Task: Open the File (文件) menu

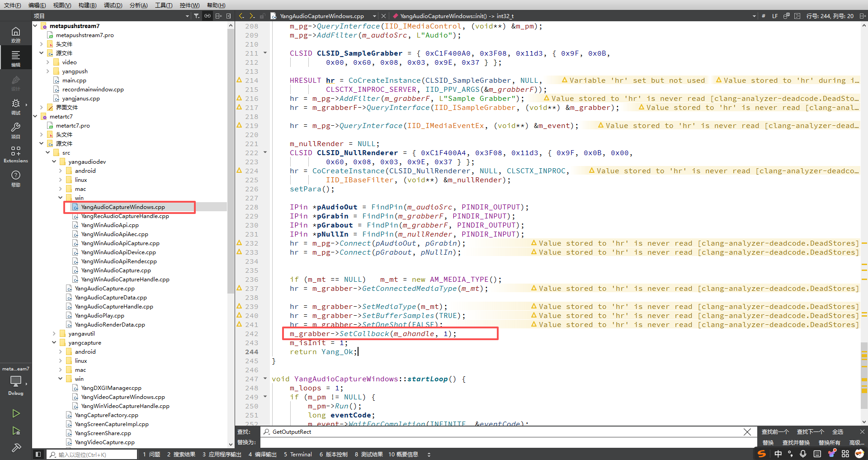Action: pos(13,5)
